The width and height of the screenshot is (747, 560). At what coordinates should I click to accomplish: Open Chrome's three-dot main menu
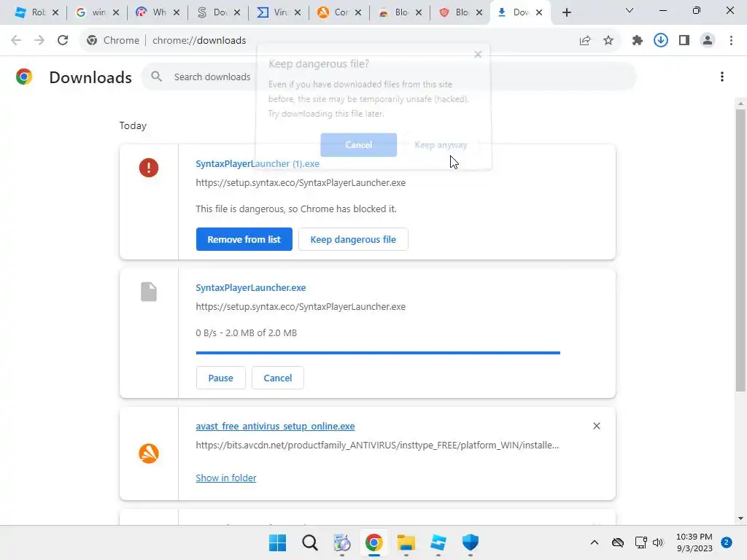coord(731,41)
